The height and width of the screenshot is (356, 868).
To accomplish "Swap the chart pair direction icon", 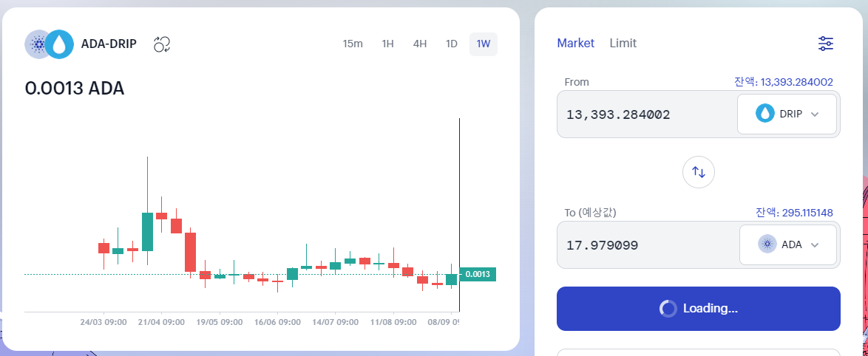I will tap(162, 44).
